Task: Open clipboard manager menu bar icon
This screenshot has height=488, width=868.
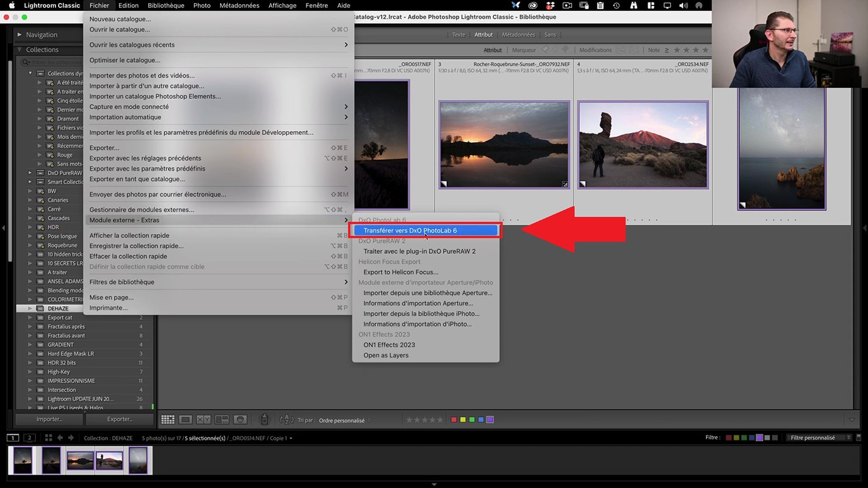Action: click(600, 5)
